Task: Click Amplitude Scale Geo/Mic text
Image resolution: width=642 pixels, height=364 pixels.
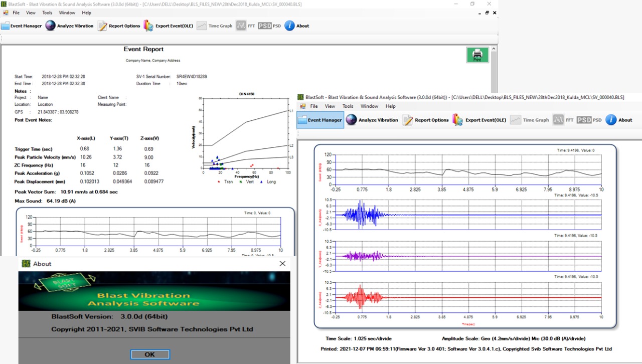Action: click(514, 338)
